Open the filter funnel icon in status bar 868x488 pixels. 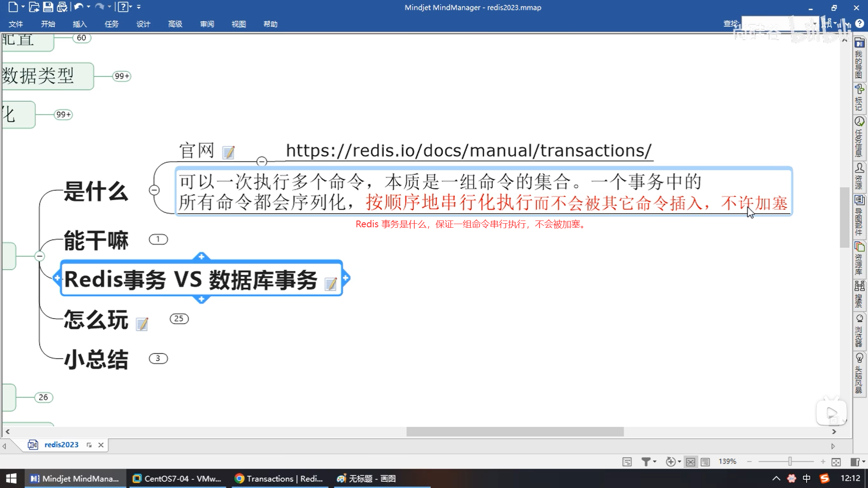(x=646, y=462)
